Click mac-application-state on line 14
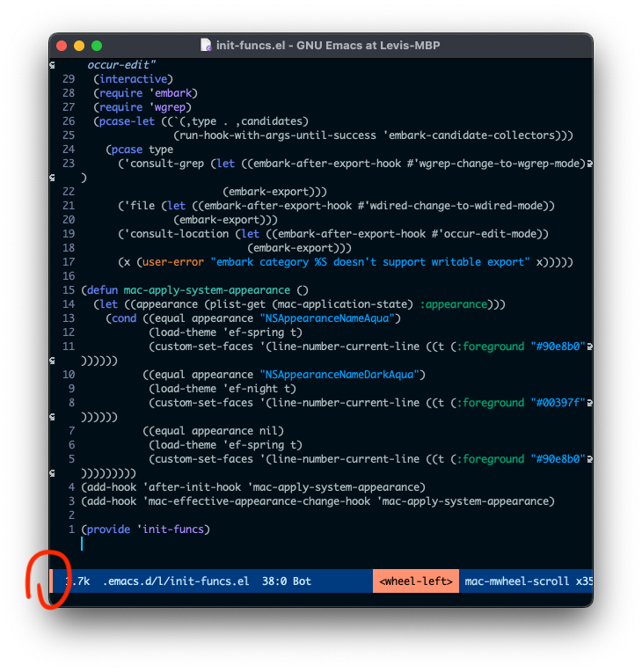 coord(342,304)
